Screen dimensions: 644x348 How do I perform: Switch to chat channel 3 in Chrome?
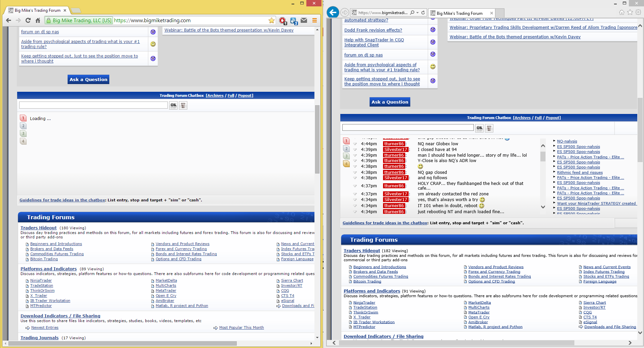(23, 133)
